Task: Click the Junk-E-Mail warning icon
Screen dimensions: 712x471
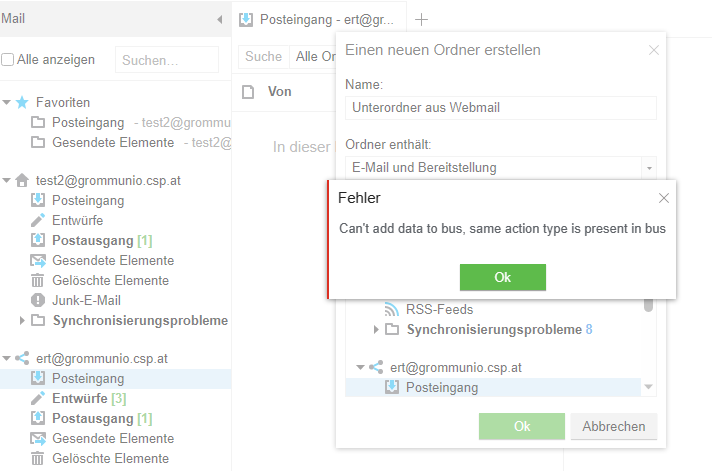Action: [x=38, y=300]
